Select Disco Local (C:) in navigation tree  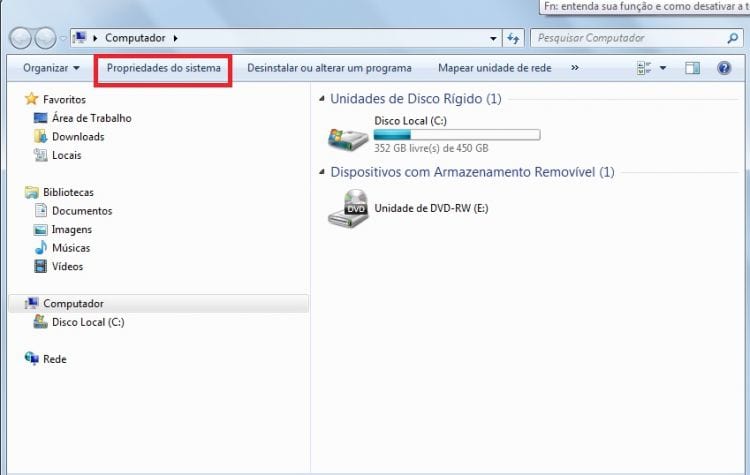point(88,322)
